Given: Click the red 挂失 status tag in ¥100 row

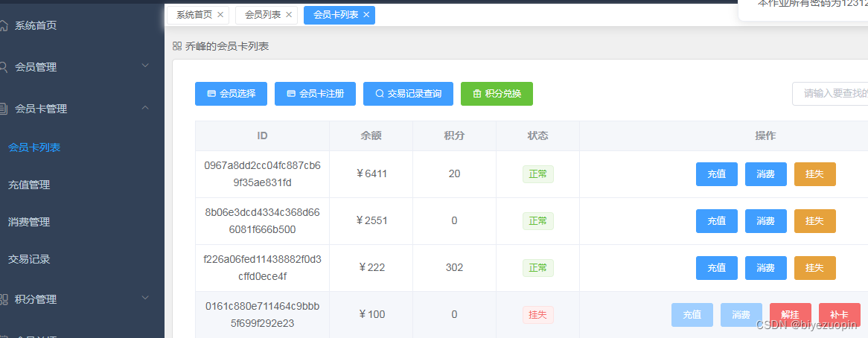Looking at the screenshot, I should 537,315.
